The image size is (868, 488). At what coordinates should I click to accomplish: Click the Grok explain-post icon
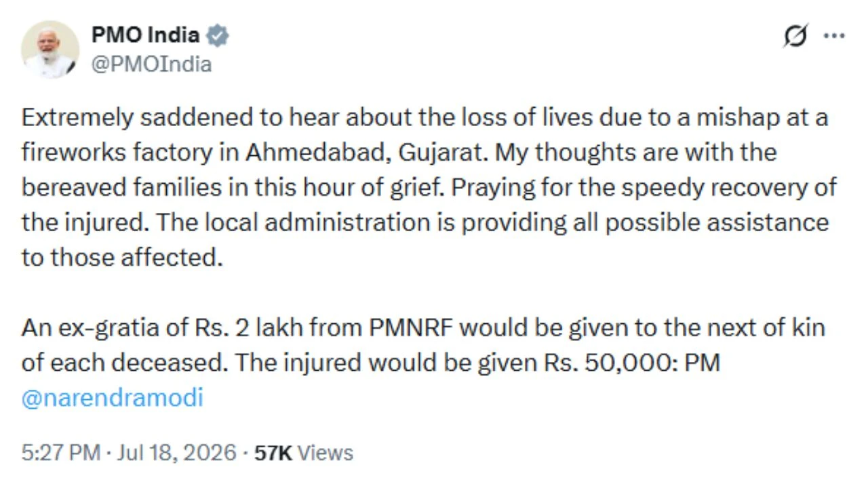click(x=795, y=35)
